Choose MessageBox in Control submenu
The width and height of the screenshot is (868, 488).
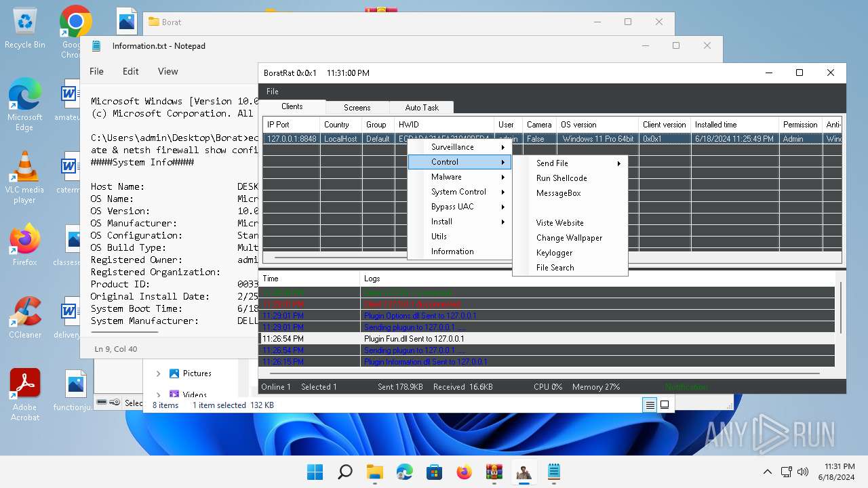coord(570,193)
